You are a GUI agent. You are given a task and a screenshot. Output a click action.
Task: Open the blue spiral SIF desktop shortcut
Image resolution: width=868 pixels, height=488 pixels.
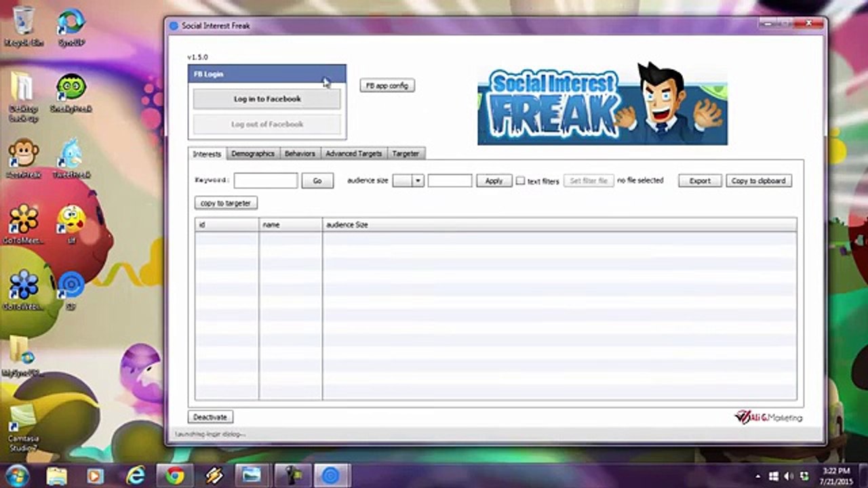[x=71, y=291]
